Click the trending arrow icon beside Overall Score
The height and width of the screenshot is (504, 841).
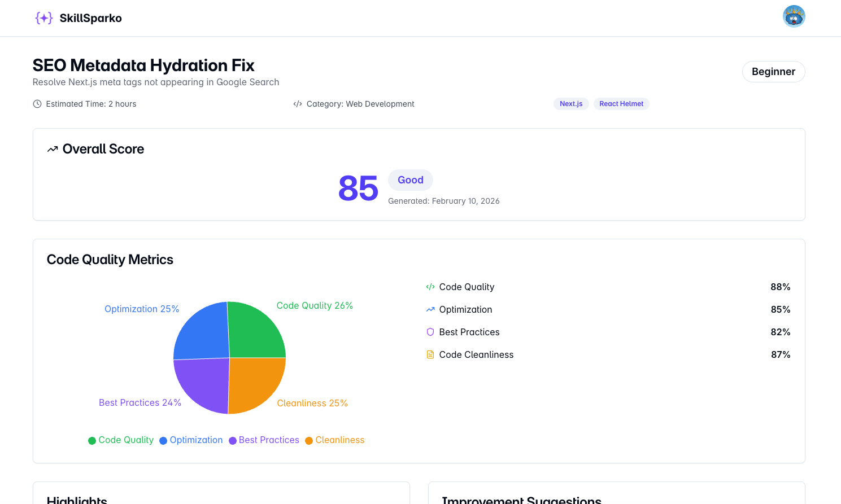click(52, 148)
